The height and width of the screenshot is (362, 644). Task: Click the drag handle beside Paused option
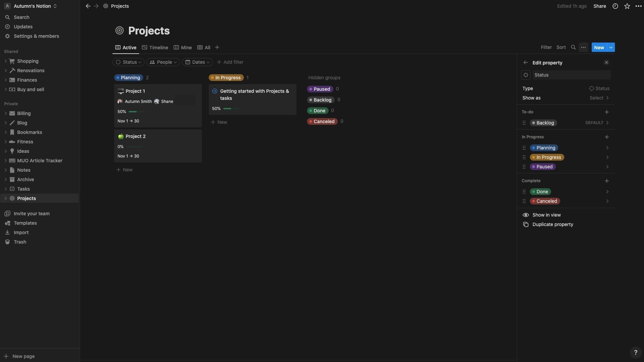pos(524,167)
